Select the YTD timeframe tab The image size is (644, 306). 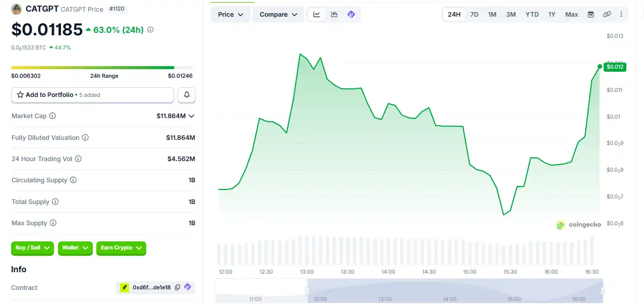click(x=532, y=15)
